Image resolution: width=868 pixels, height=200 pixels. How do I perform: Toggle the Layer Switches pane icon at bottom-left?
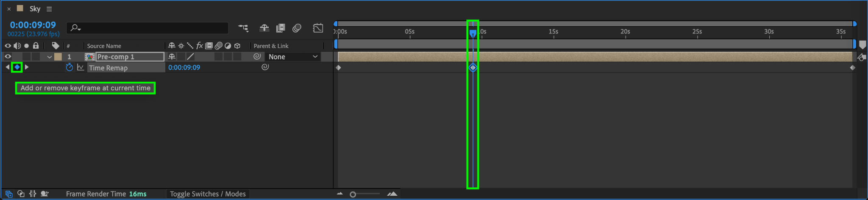pyautogui.click(x=9, y=194)
